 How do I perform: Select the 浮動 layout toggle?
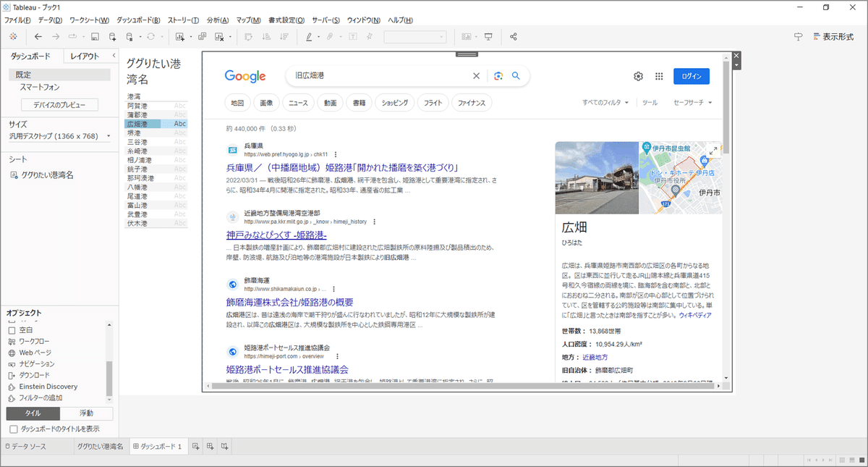click(x=87, y=413)
